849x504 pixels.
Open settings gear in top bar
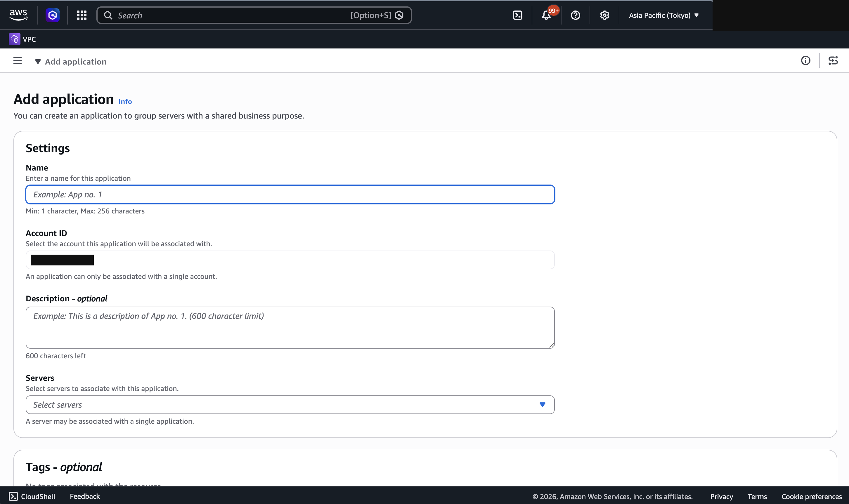point(604,15)
